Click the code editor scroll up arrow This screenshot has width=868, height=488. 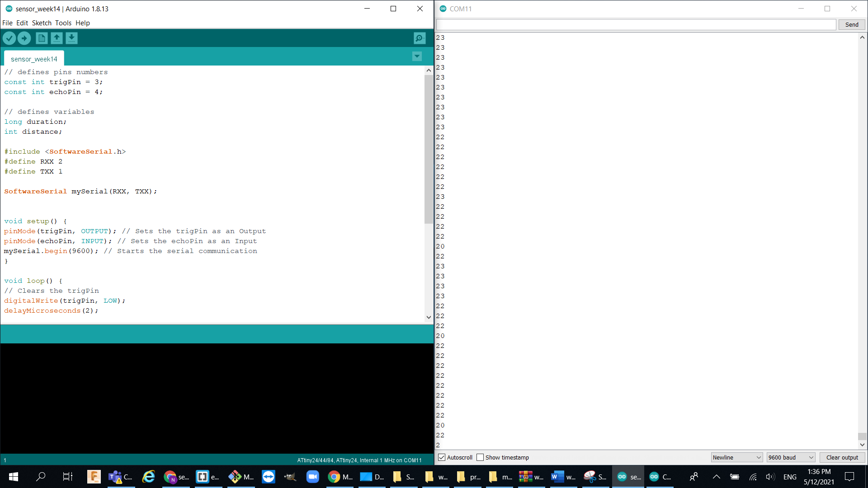tap(429, 70)
